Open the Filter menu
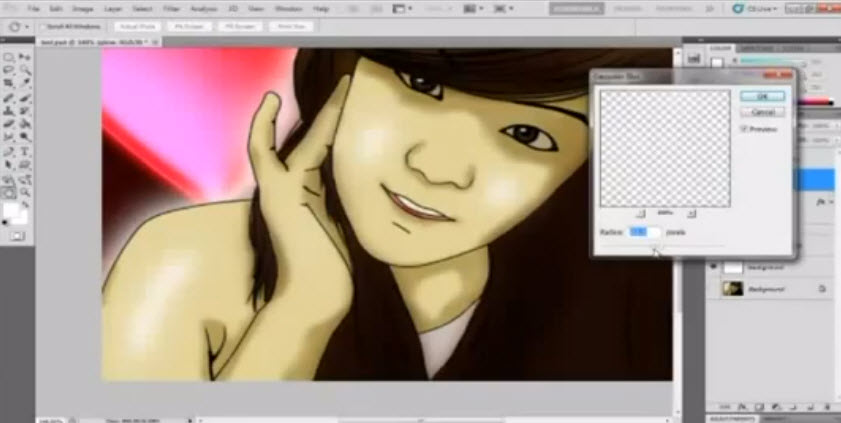Screen dimensions: 841x423 (x=171, y=9)
